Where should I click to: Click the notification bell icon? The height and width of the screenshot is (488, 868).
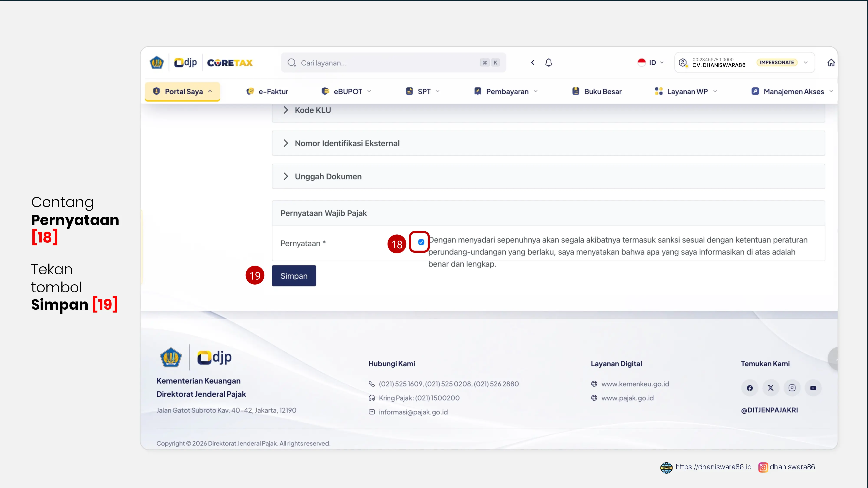[549, 63]
